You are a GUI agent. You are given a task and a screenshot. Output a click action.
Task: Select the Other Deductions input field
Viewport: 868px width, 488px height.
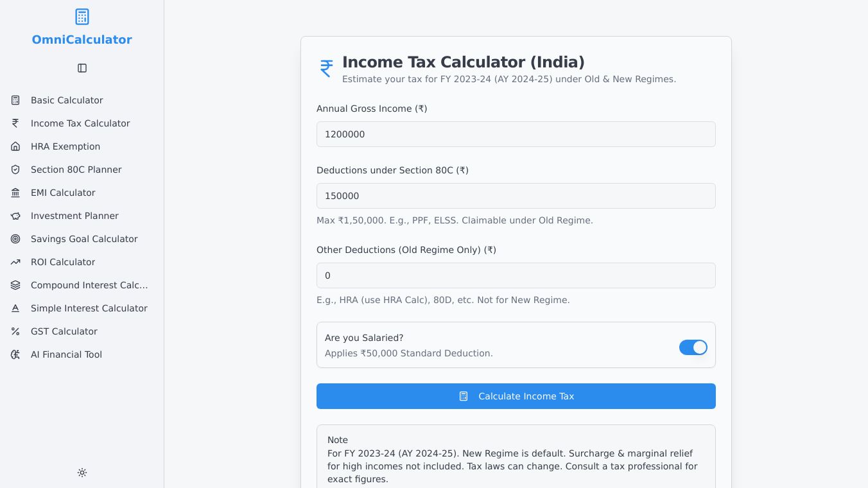(516, 275)
